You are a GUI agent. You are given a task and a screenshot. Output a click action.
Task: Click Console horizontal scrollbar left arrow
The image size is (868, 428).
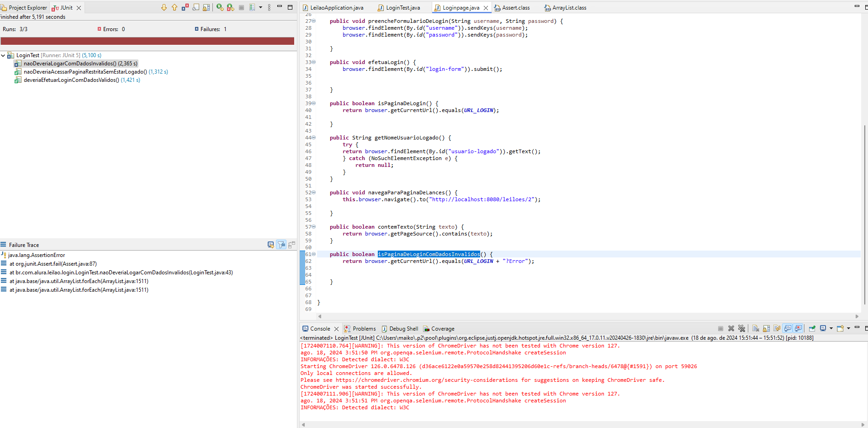303,424
